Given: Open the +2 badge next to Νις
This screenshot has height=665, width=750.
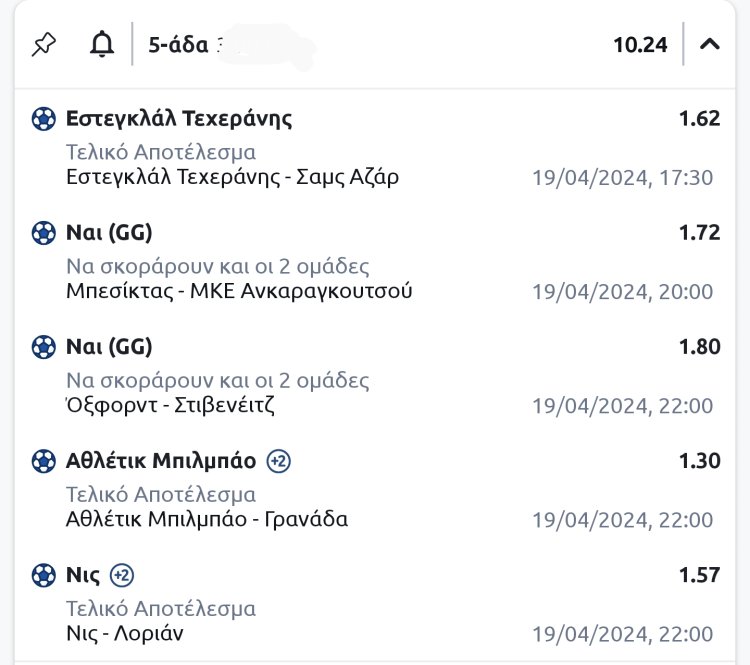Looking at the screenshot, I should coord(122,575).
